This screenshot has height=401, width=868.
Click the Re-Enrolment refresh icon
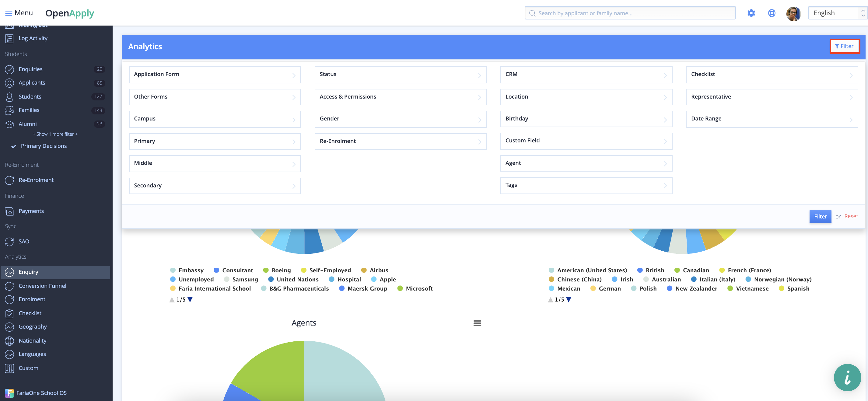click(9, 180)
